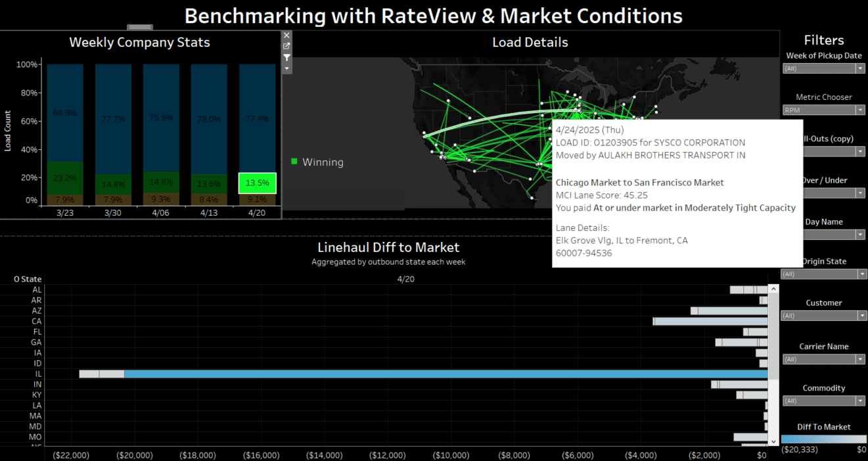Click the MO state bar
The width and height of the screenshot is (868, 461).
coord(750,437)
